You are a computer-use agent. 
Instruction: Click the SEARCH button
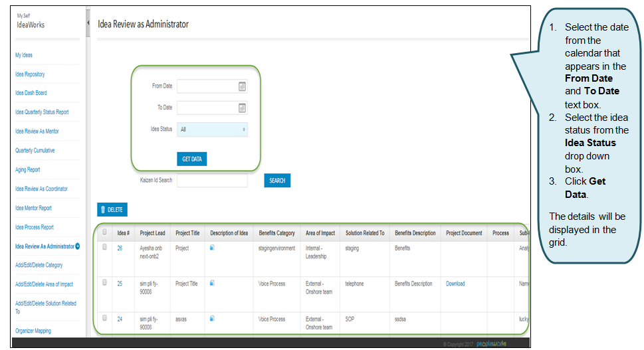point(277,181)
